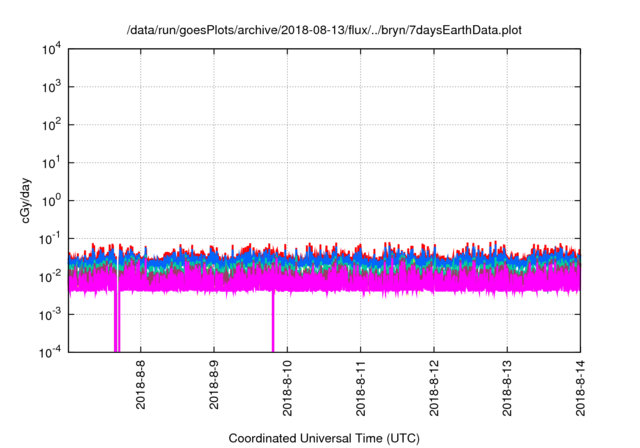This screenshot has width=640, height=448.
Task: Click the 2018-8-9 date label
Action: point(214,385)
